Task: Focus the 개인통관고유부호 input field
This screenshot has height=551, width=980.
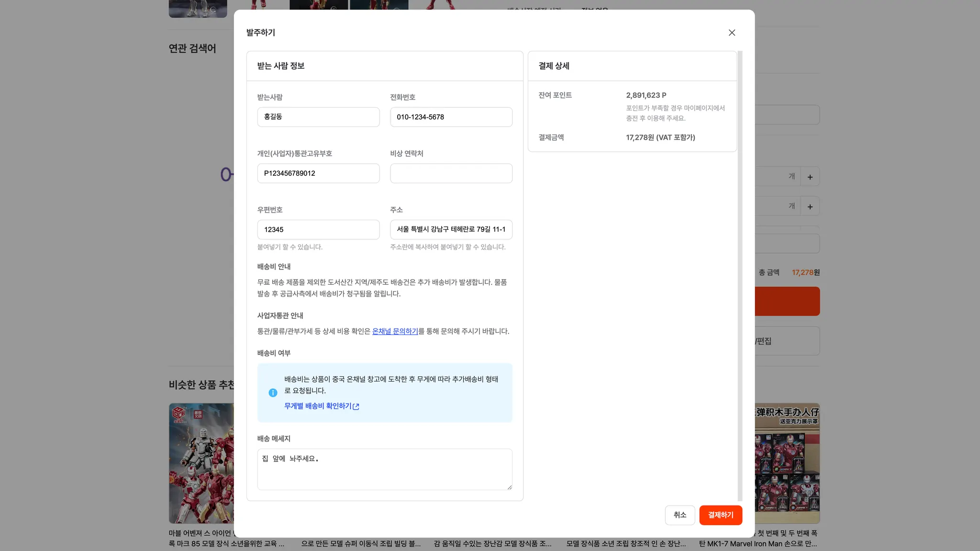Action: point(318,173)
